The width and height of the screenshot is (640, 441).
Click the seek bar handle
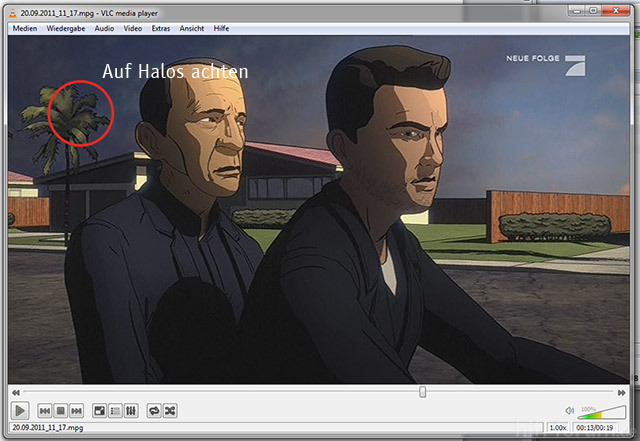tap(422, 392)
